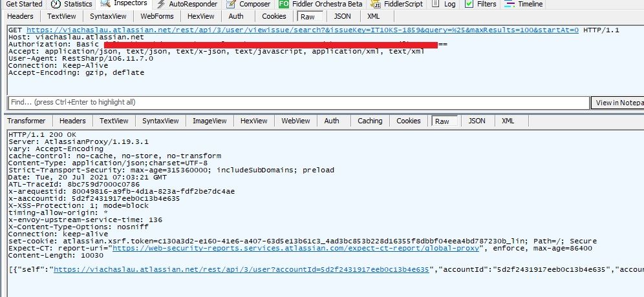Select request Headers inspector tab

pyautogui.click(x=21, y=16)
